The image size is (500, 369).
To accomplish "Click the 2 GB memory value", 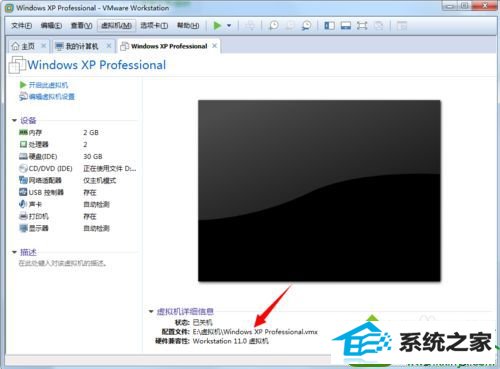I will point(91,132).
